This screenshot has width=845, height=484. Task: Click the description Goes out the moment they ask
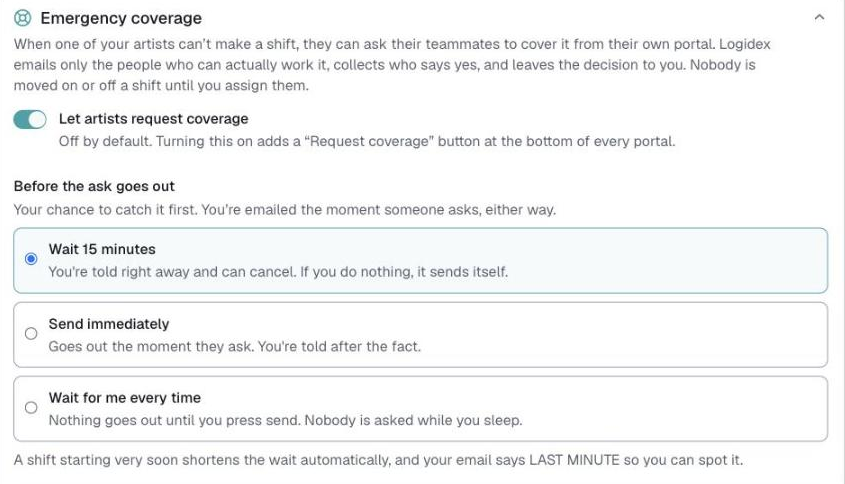click(234, 346)
